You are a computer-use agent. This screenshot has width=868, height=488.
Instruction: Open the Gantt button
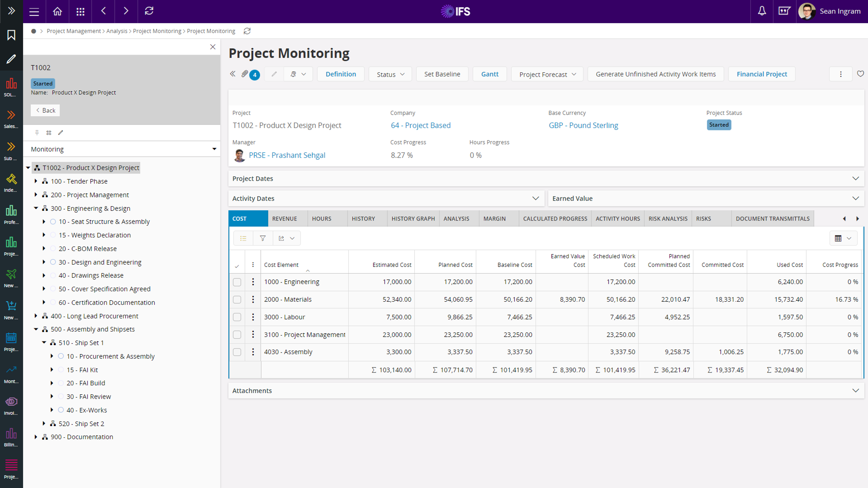(x=490, y=74)
